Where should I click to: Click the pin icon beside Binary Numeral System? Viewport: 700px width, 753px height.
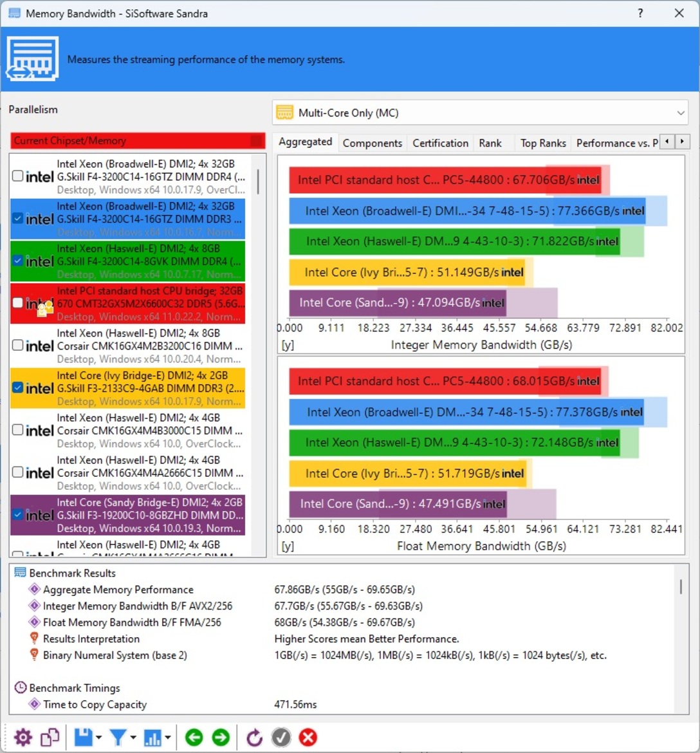tap(34, 655)
